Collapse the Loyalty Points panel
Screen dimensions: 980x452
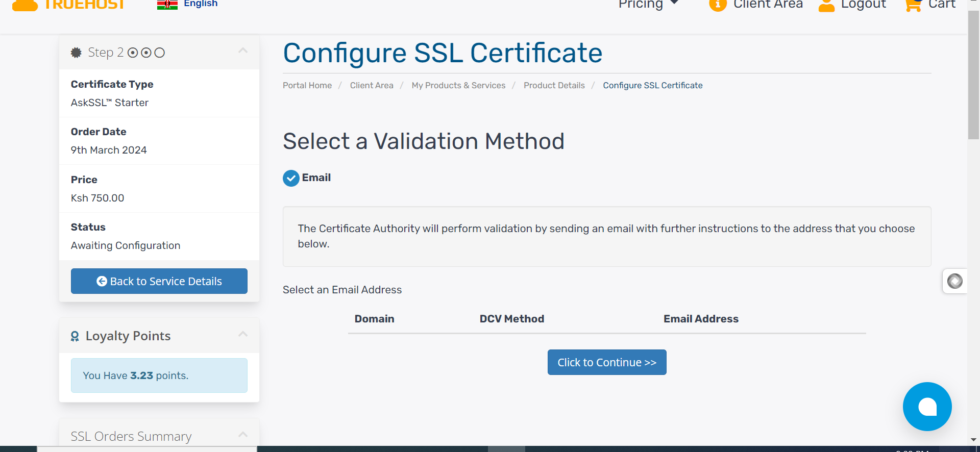[x=243, y=334]
